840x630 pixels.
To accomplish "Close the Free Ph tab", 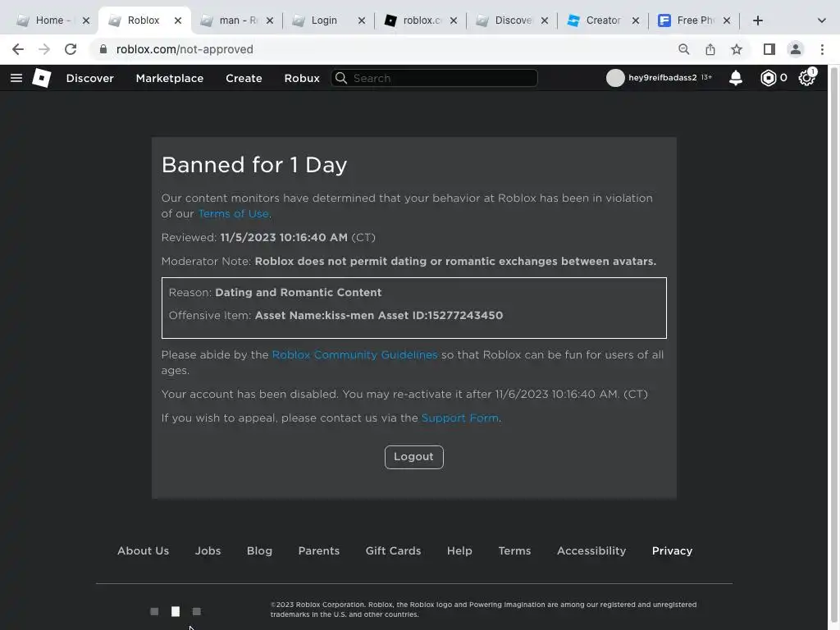I will coord(727,21).
